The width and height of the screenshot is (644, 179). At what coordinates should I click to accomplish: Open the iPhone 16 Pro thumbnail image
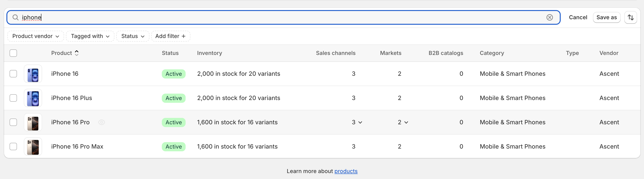click(x=33, y=122)
